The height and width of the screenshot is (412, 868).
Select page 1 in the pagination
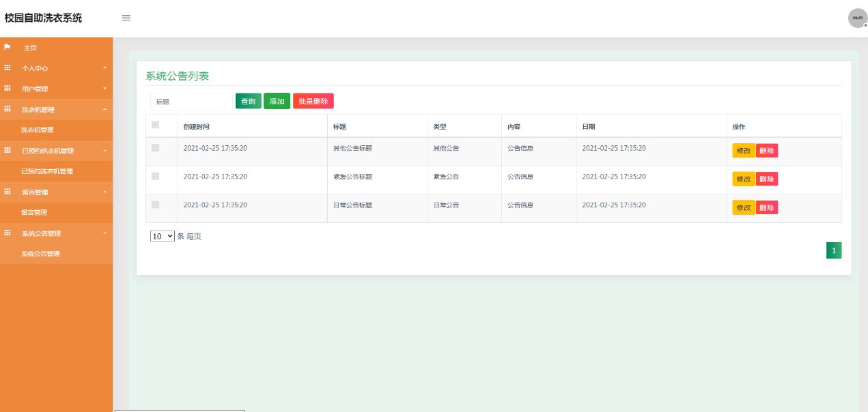coord(834,250)
